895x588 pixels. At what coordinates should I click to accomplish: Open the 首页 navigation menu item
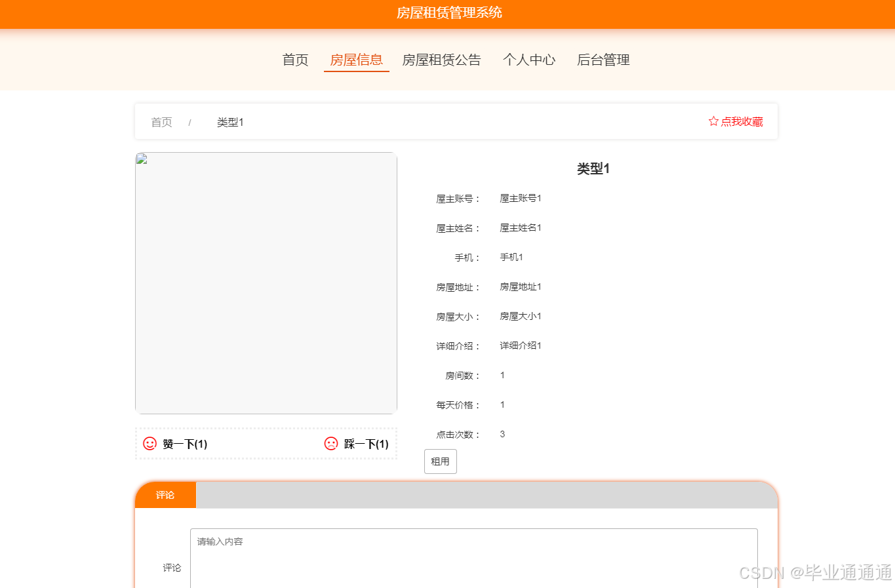[295, 60]
